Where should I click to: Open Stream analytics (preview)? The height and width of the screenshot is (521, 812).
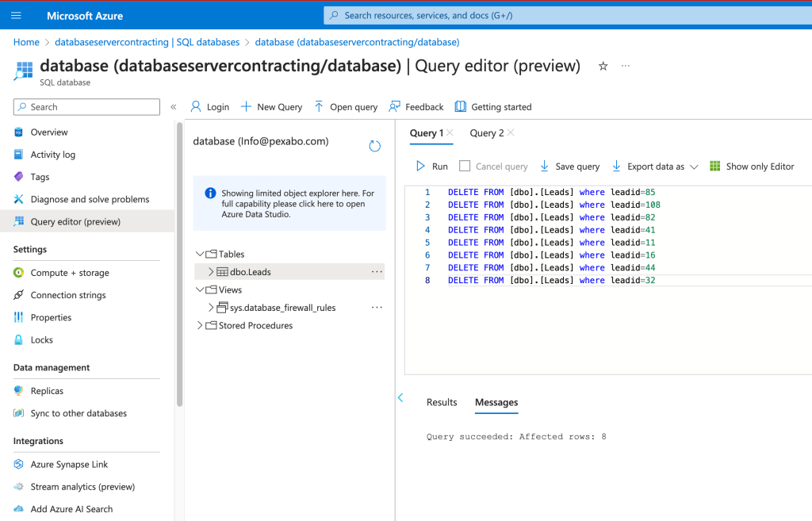pos(82,487)
